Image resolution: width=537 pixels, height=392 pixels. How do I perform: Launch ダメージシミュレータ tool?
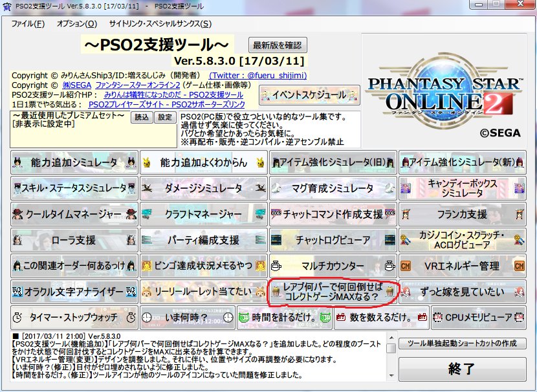coord(203,188)
